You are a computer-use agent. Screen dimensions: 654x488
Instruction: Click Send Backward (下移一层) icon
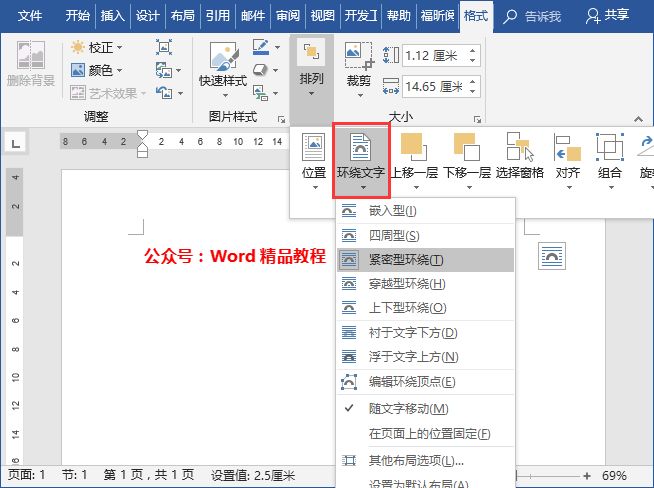[467, 147]
